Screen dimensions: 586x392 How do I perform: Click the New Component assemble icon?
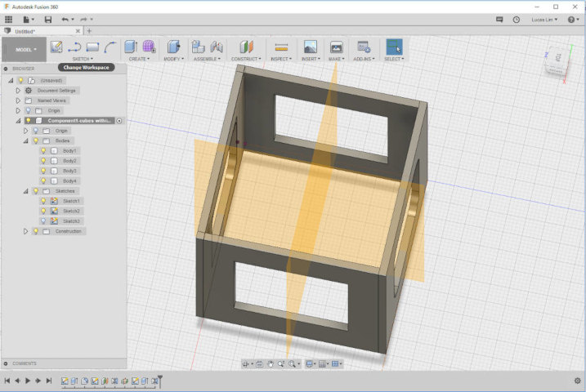198,47
